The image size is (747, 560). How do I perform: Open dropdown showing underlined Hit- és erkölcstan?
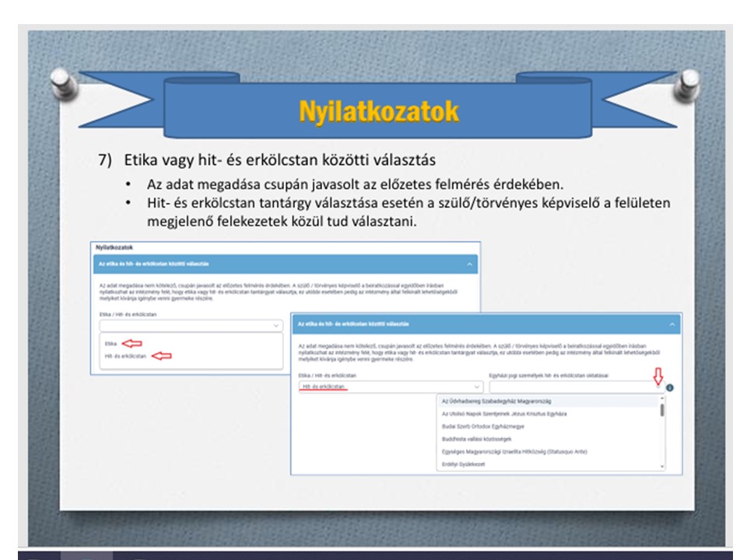[x=390, y=386]
